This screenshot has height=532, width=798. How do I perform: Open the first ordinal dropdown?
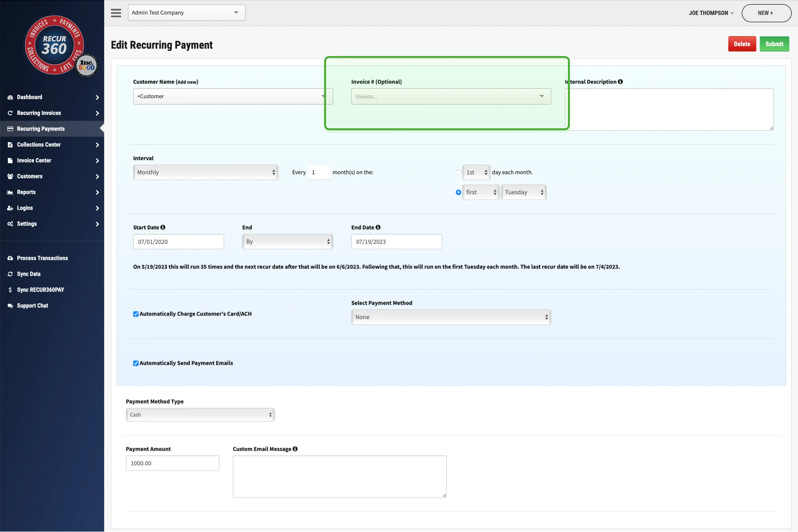[481, 192]
